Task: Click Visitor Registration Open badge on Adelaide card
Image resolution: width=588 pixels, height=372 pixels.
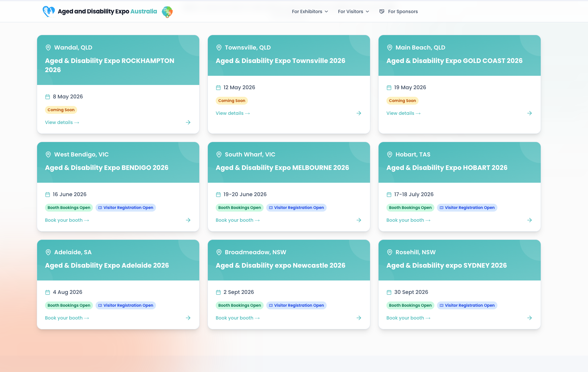Action: pos(126,305)
